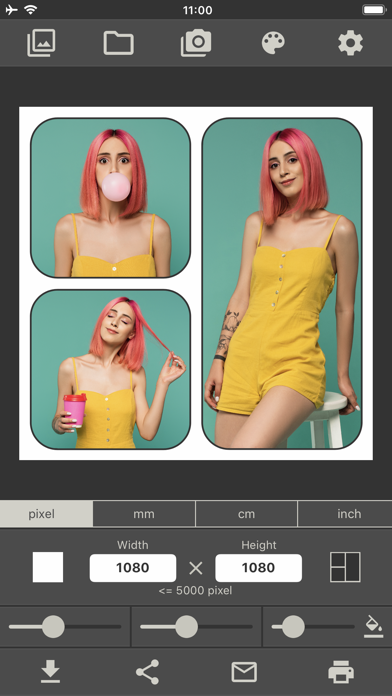Tap the printer icon
Image resolution: width=392 pixels, height=696 pixels.
(x=341, y=672)
